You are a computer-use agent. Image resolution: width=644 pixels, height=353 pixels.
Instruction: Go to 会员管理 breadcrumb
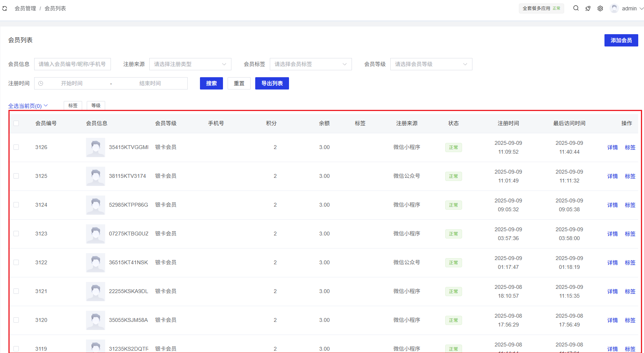pyautogui.click(x=25, y=8)
